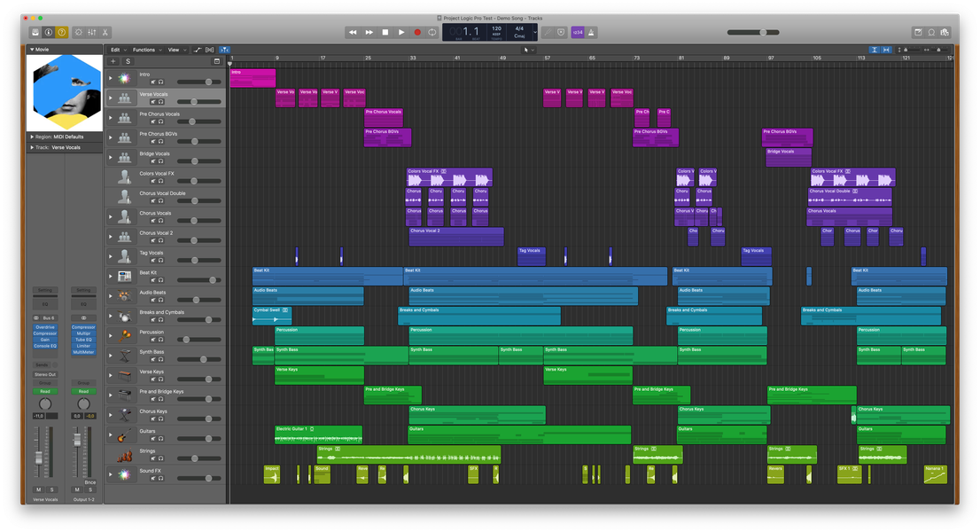Toggle the Flex show/hide button

(209, 50)
